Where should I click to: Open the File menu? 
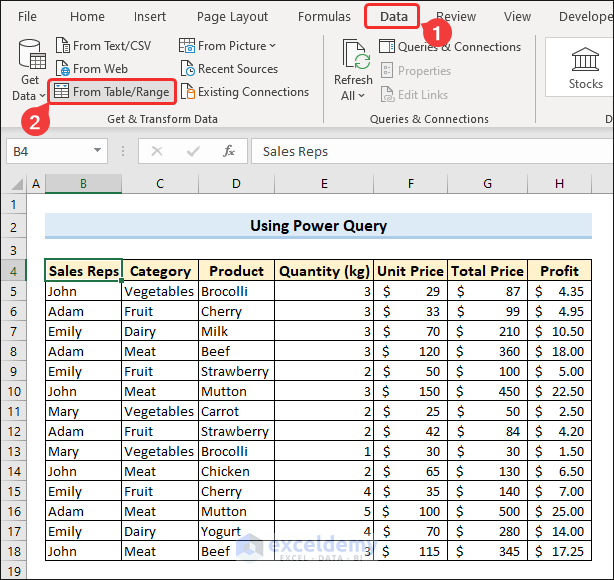point(27,16)
